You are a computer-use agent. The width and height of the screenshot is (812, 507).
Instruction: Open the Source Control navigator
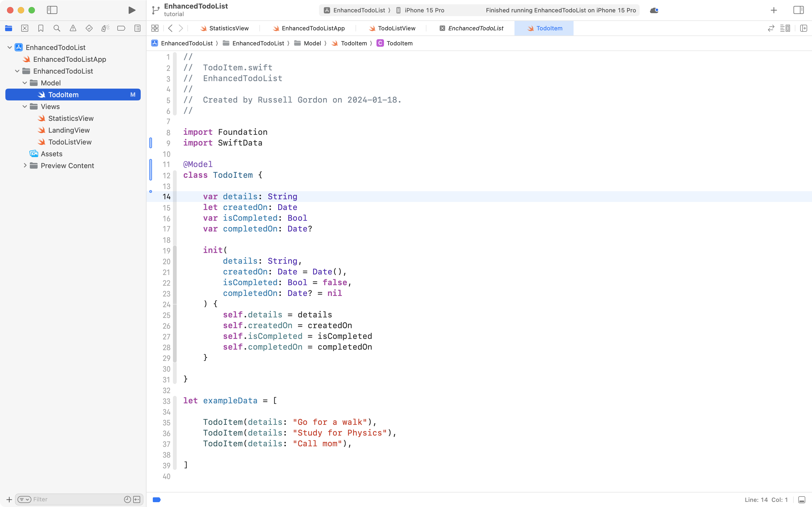pos(25,28)
